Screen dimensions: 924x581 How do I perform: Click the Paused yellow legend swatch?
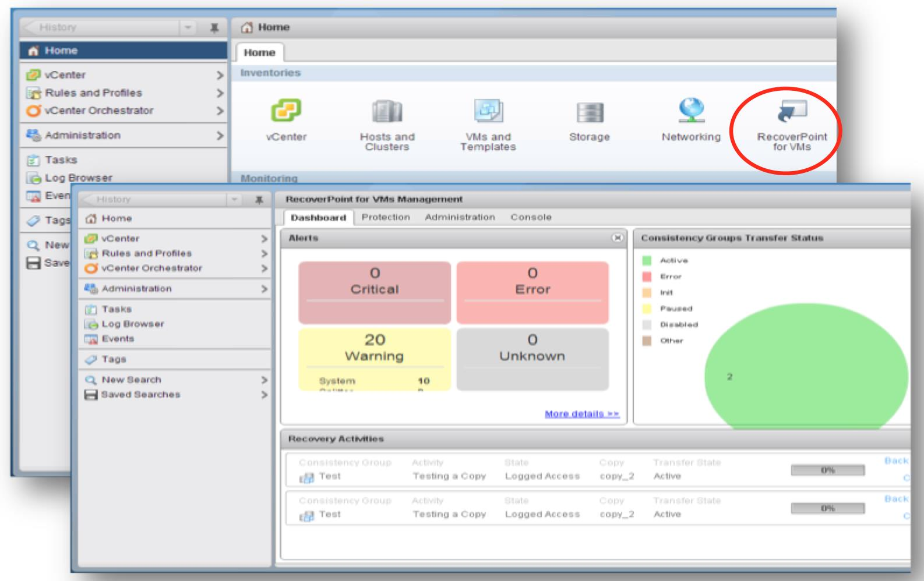[x=647, y=309]
